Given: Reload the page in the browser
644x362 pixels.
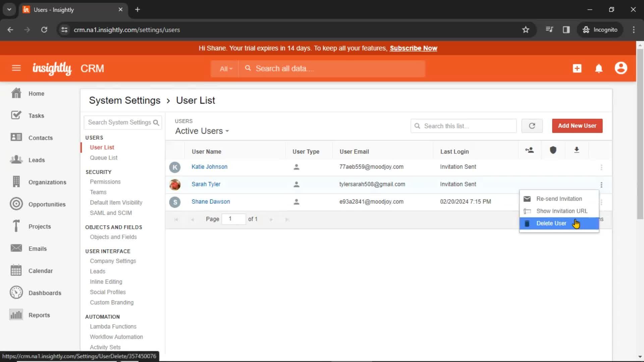Looking at the screenshot, I should tap(44, 29).
